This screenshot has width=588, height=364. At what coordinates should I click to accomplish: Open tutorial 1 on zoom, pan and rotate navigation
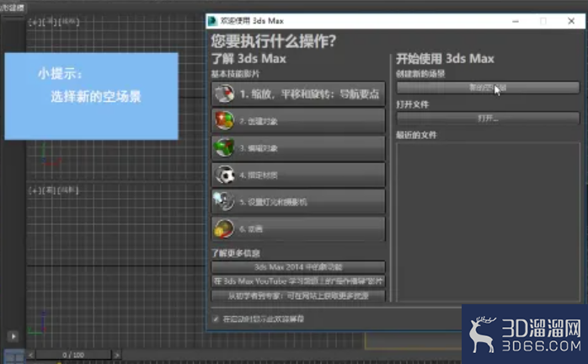click(298, 94)
